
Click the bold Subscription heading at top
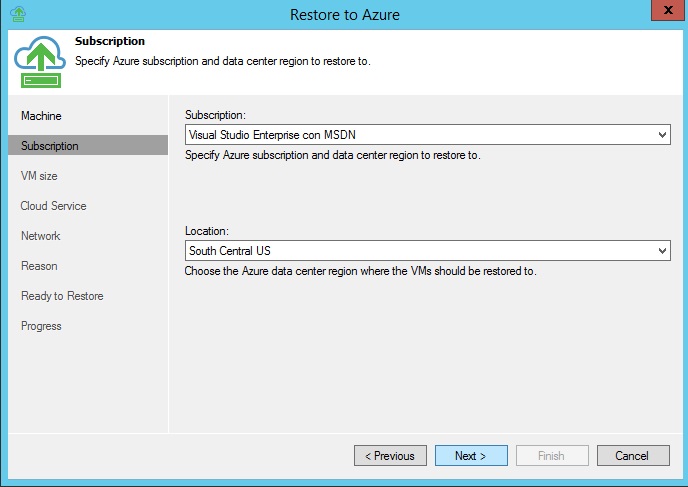coord(110,41)
